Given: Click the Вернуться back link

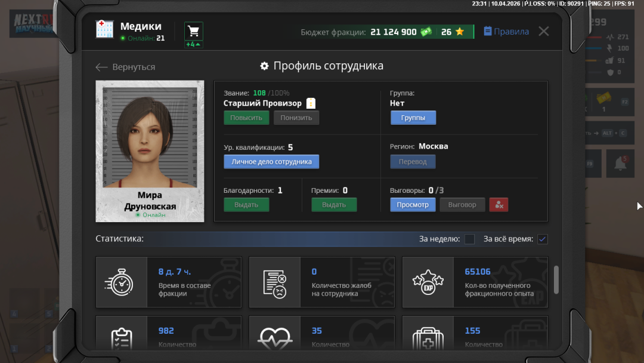Looking at the screenshot, I should [x=128, y=67].
